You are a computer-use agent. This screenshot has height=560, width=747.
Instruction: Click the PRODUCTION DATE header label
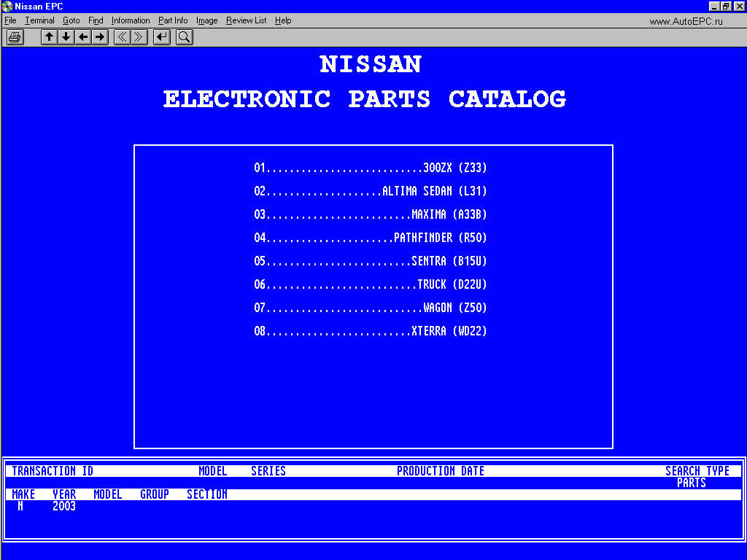pos(440,471)
